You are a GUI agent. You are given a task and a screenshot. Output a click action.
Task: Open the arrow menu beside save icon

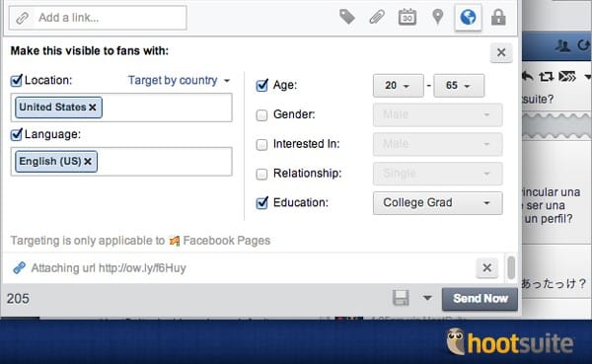pyautogui.click(x=427, y=298)
